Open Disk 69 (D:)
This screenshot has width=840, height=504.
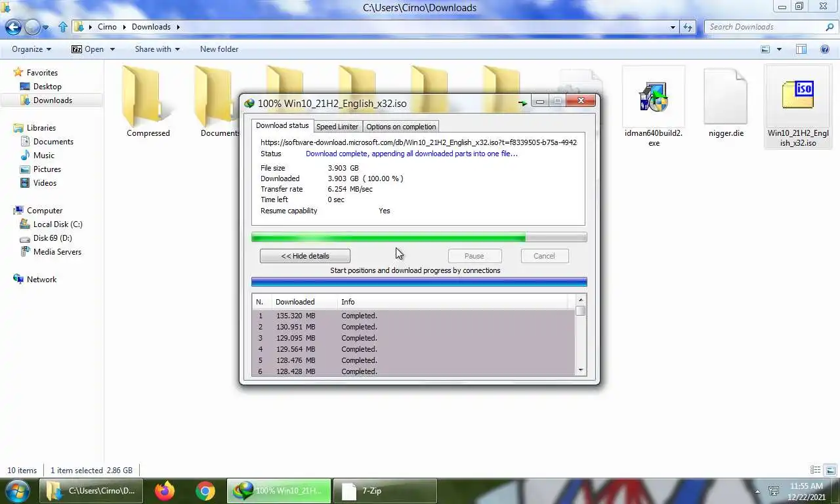click(x=52, y=238)
